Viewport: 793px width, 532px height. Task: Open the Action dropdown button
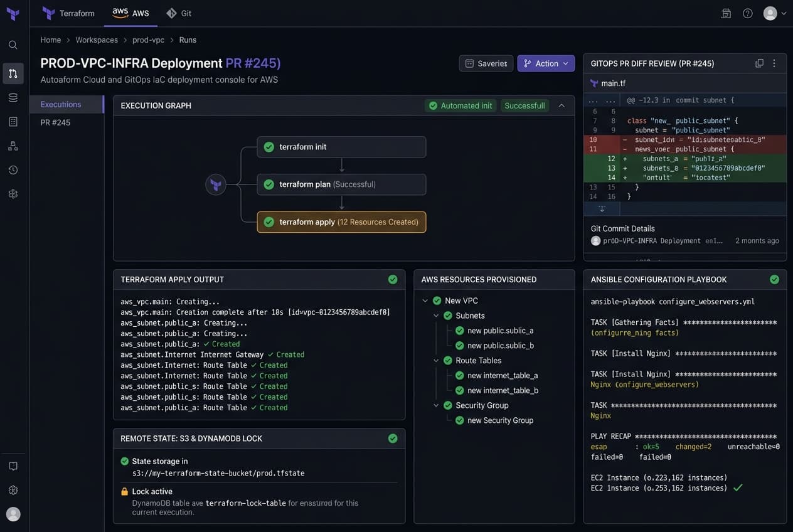tap(546, 63)
